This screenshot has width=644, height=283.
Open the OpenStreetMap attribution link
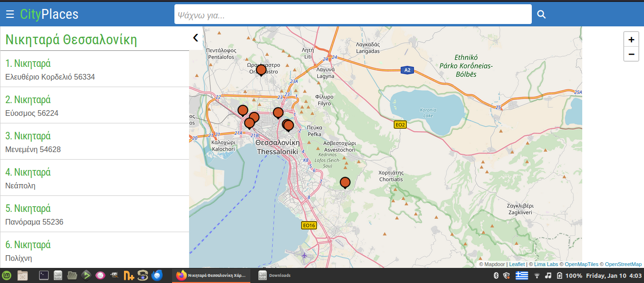623,264
